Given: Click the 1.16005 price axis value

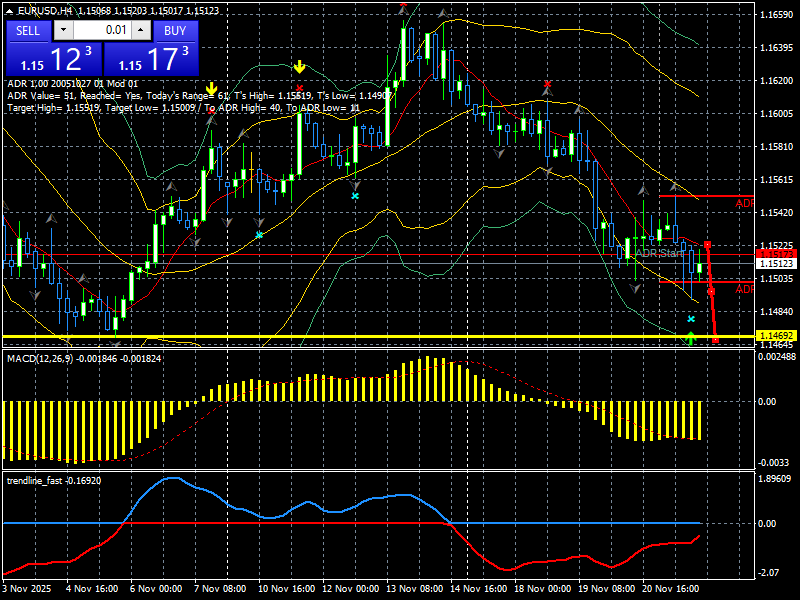Looking at the screenshot, I should pos(777,114).
